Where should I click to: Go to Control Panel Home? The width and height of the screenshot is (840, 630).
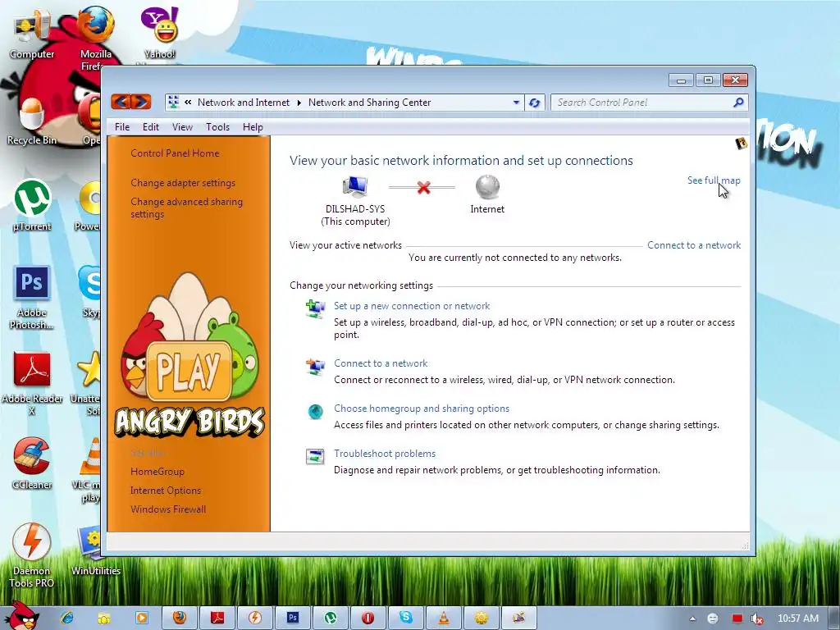(x=175, y=153)
